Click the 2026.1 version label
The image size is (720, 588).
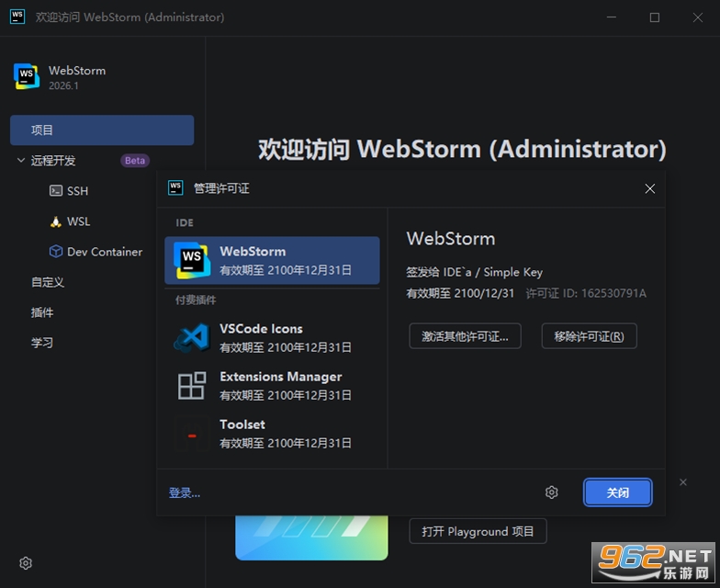point(64,85)
